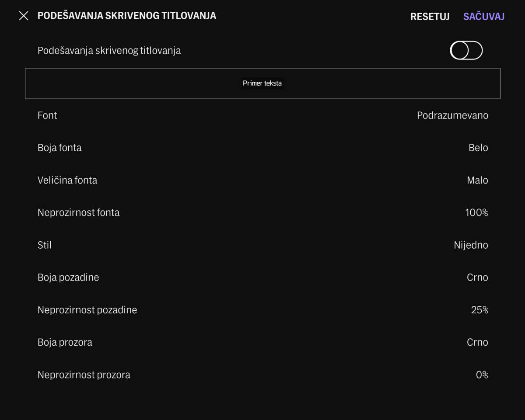Screen dimensions: 525x420
Task: Select the Podrazumevano font value
Action: [x=452, y=115]
